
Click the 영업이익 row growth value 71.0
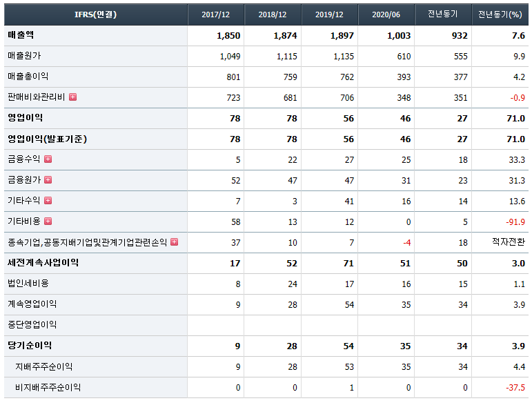pos(516,119)
